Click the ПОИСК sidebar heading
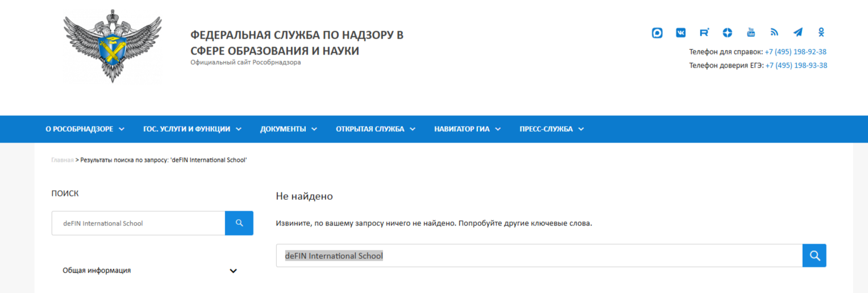Viewport: 868px width, 293px height. click(x=65, y=194)
